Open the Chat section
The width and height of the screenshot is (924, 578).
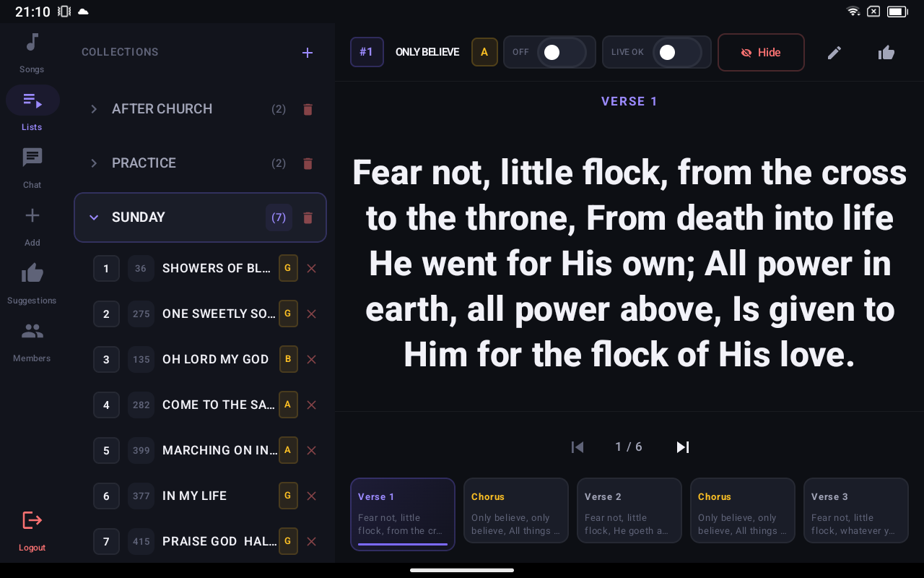32,168
